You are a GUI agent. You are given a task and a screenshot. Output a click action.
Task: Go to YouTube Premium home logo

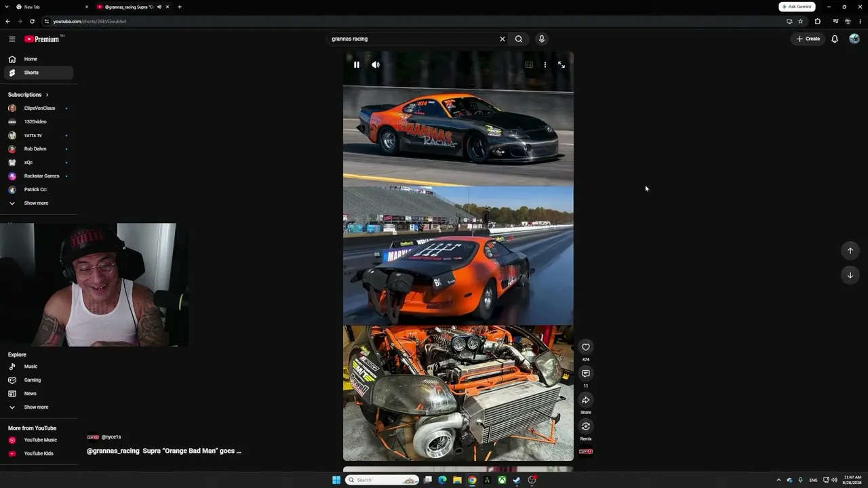click(42, 39)
